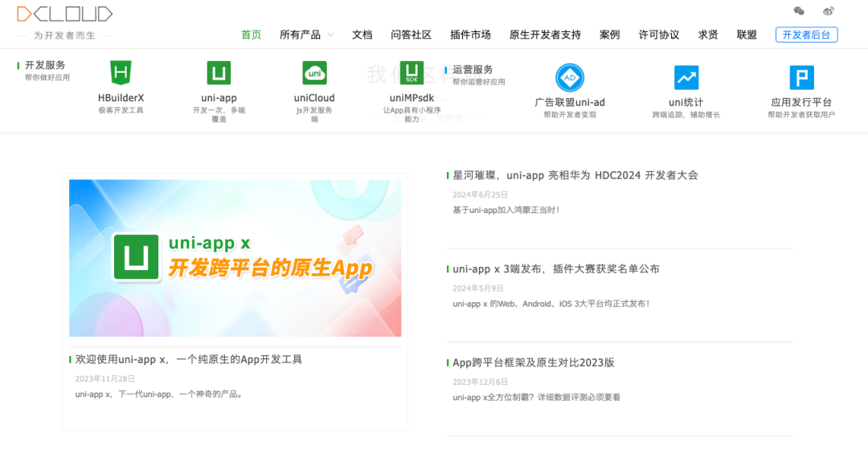
Task: Open the 原生开发者支持 nav item
Action: tap(545, 35)
